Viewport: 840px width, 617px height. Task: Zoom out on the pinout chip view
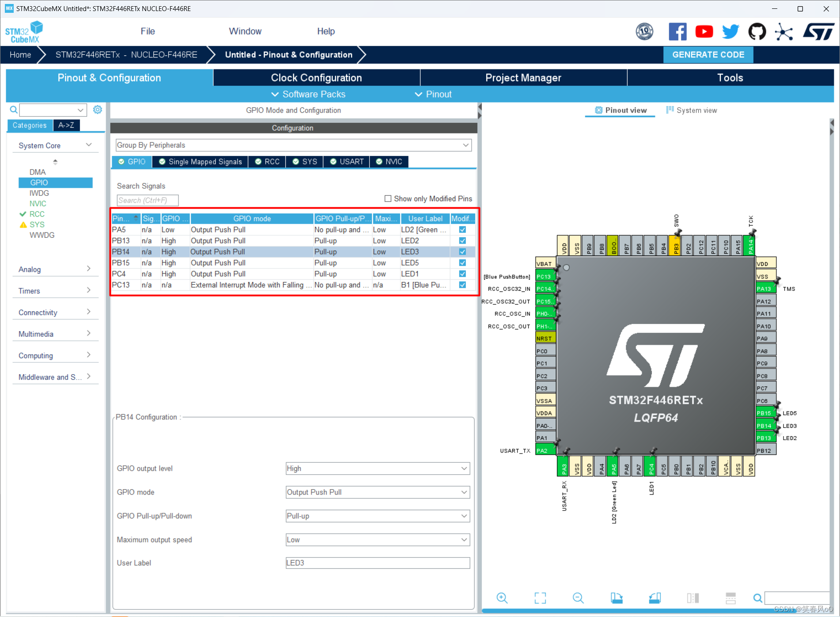coord(578,598)
